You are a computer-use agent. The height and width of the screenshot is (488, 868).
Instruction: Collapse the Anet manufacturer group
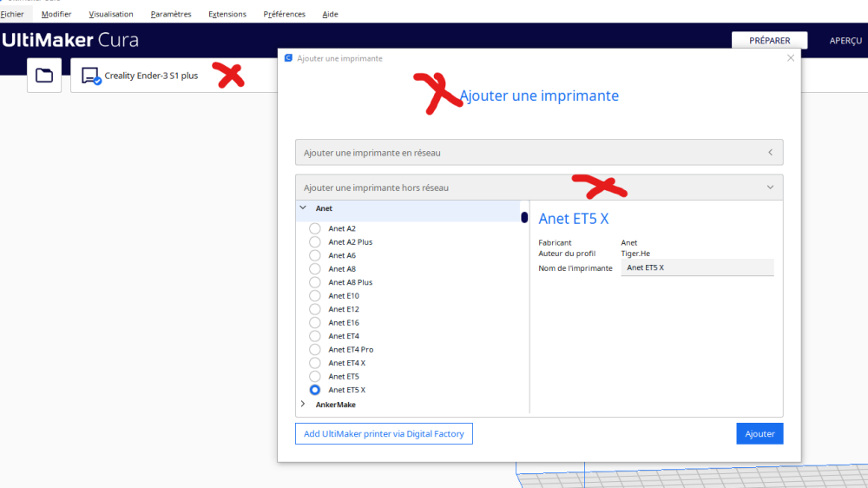[303, 208]
